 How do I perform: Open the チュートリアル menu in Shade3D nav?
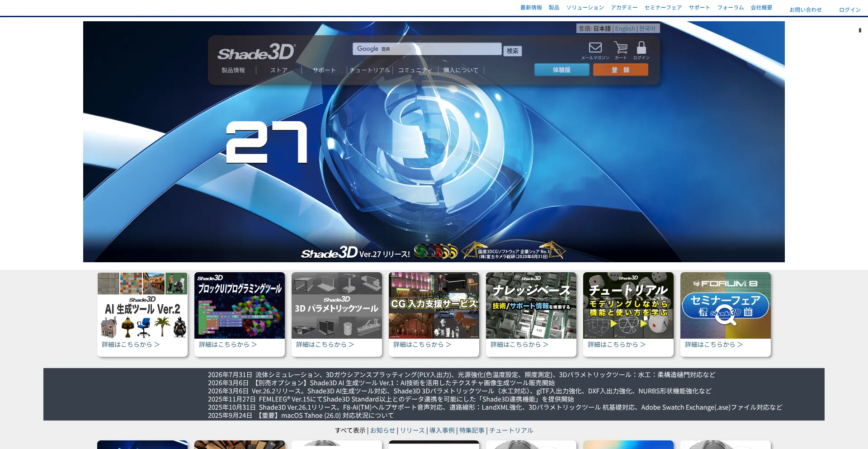(x=370, y=70)
